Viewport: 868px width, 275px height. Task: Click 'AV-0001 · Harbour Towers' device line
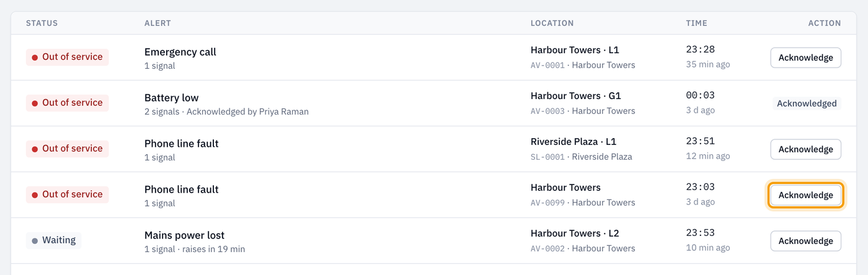click(x=583, y=65)
